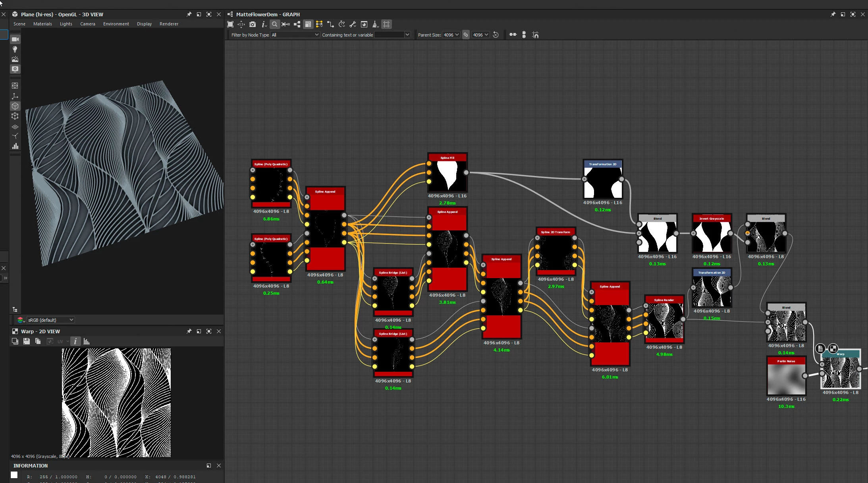Click the save floppy icon in 2D view

27,341
